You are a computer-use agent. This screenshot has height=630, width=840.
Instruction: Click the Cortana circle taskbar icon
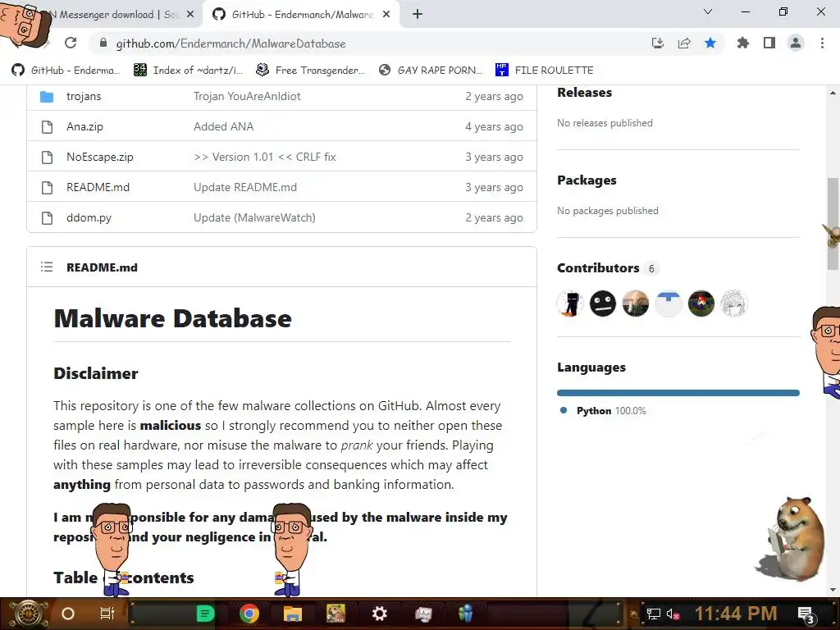68,614
